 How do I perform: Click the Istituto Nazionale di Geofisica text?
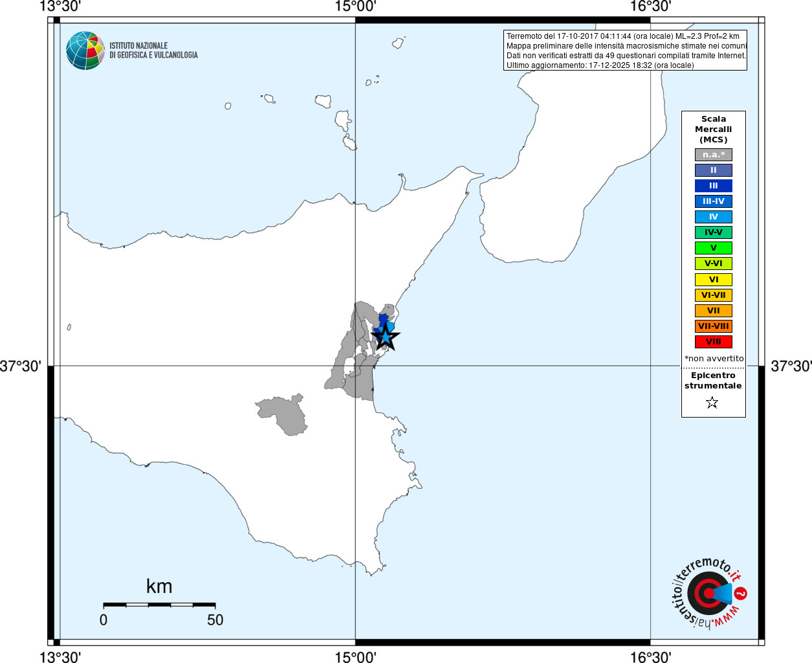(x=153, y=51)
